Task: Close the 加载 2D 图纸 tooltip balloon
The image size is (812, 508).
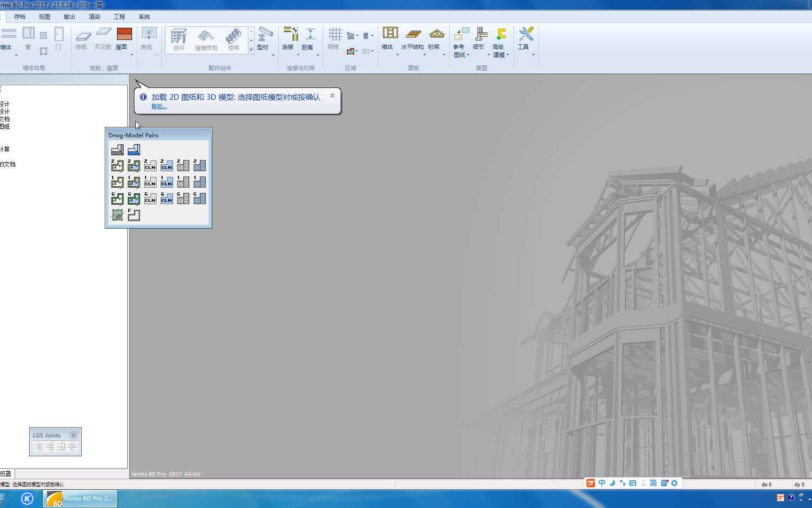Action: coord(332,95)
